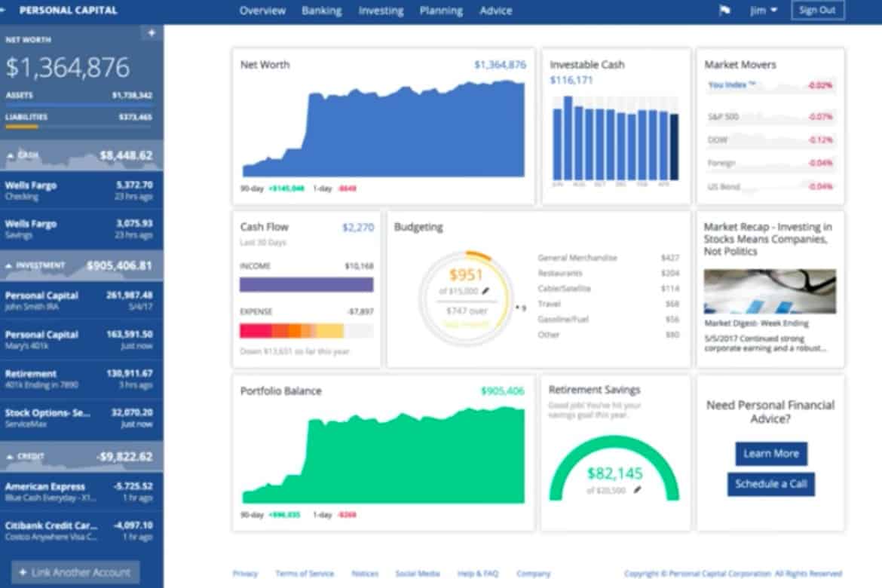This screenshot has height=588, width=882.
Task: Click the flag notifications icon
Action: 724,10
